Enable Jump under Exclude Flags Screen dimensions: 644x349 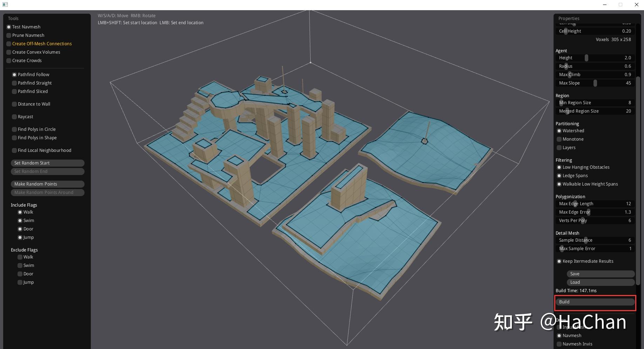[26, 282]
